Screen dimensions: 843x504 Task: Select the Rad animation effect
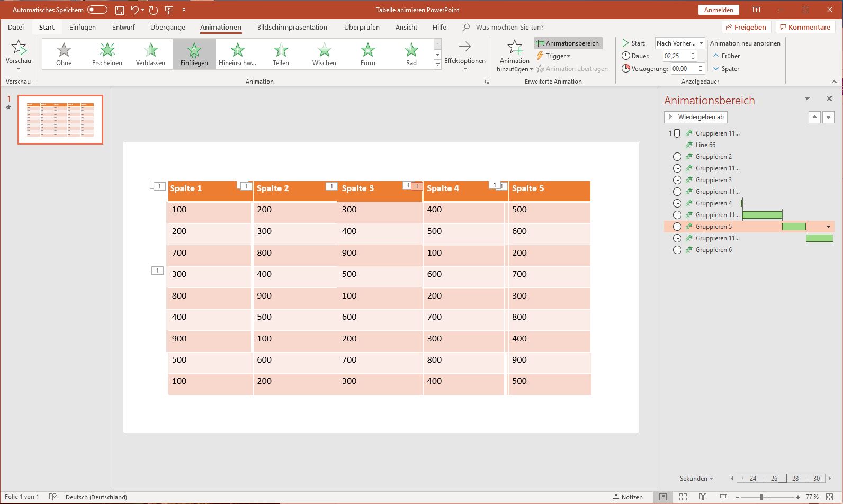coord(411,54)
